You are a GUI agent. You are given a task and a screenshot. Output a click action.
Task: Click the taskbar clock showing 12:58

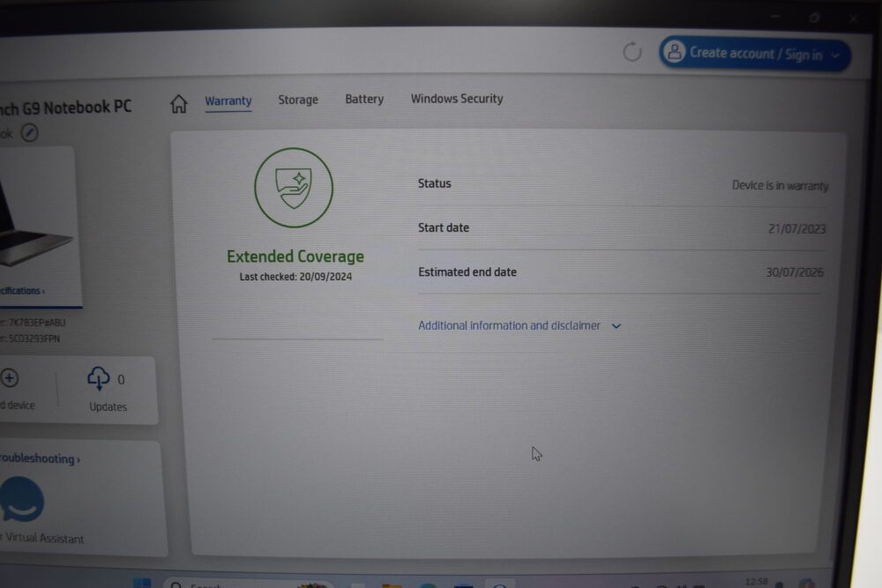(756, 581)
